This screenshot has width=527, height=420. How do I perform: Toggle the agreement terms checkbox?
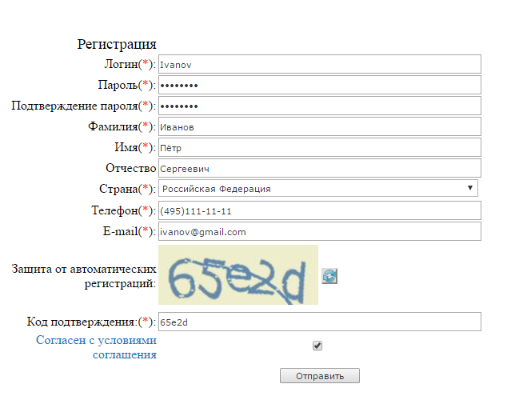tap(317, 346)
